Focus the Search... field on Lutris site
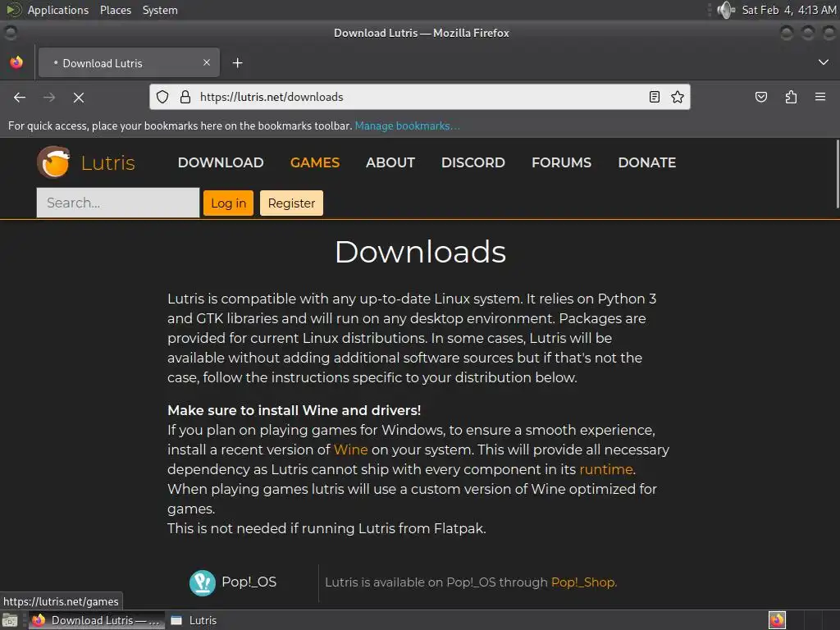Viewport: 840px width, 630px height. pyautogui.click(x=118, y=203)
